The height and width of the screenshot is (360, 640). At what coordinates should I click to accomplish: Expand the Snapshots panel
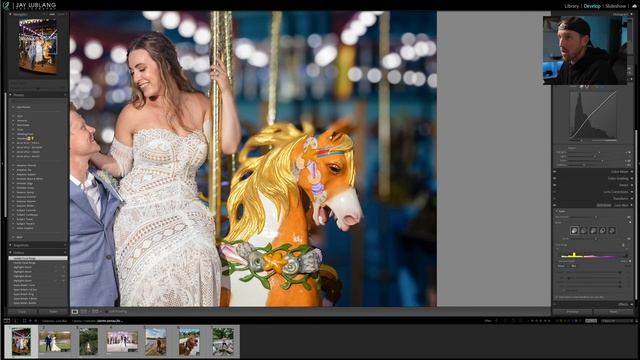(11, 245)
